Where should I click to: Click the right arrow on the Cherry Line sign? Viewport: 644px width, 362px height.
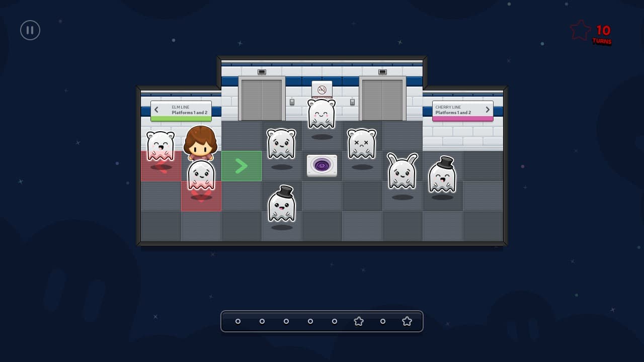click(488, 110)
